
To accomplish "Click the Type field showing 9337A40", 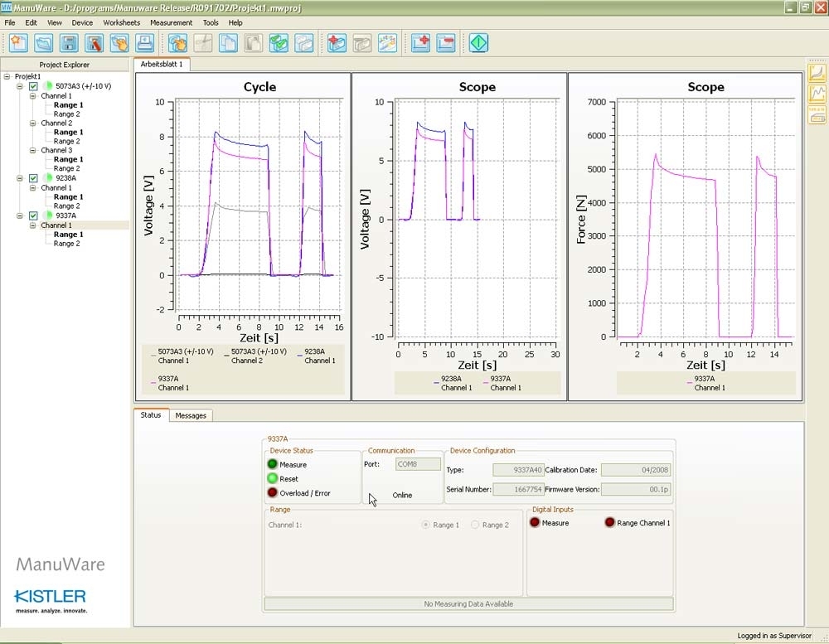I will (518, 469).
